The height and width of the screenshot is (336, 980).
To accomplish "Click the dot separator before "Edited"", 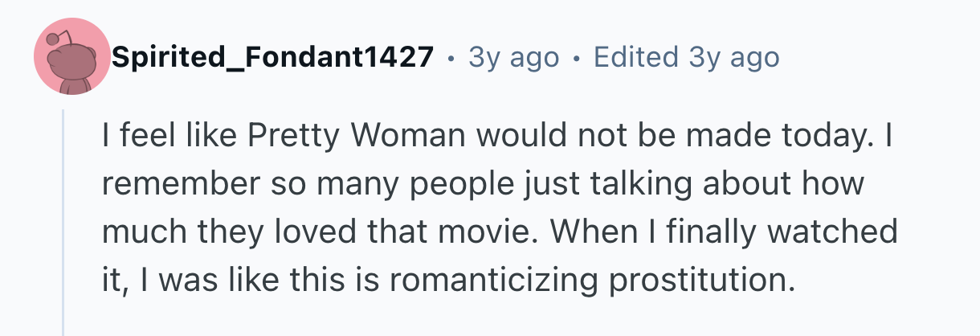I will [576, 59].
